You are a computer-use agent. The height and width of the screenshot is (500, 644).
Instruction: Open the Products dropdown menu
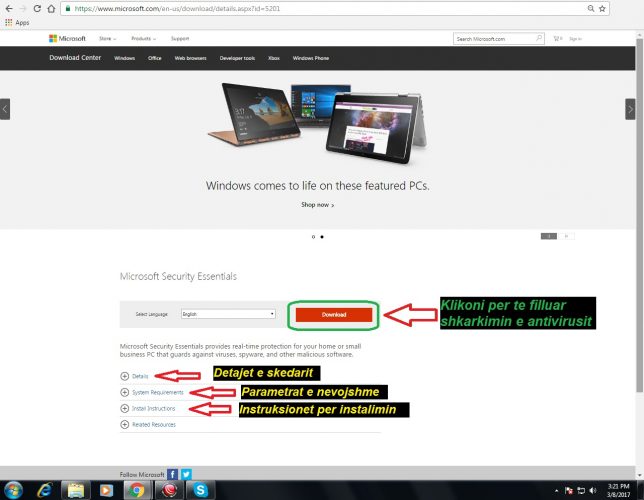coord(143,39)
